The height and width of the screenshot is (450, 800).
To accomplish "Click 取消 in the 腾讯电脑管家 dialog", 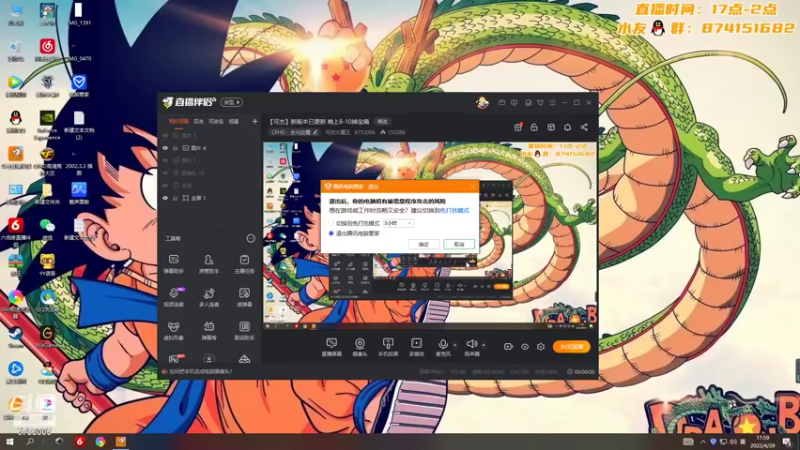I will point(459,244).
